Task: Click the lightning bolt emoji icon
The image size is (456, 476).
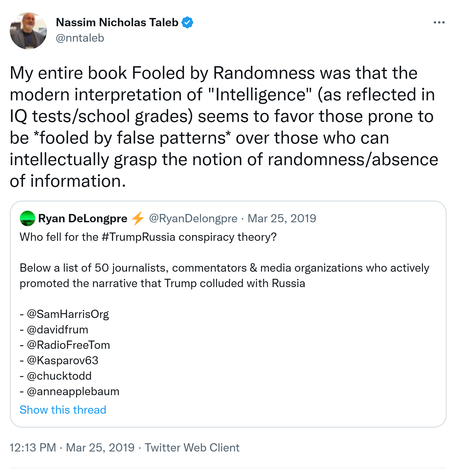Action: point(138,218)
